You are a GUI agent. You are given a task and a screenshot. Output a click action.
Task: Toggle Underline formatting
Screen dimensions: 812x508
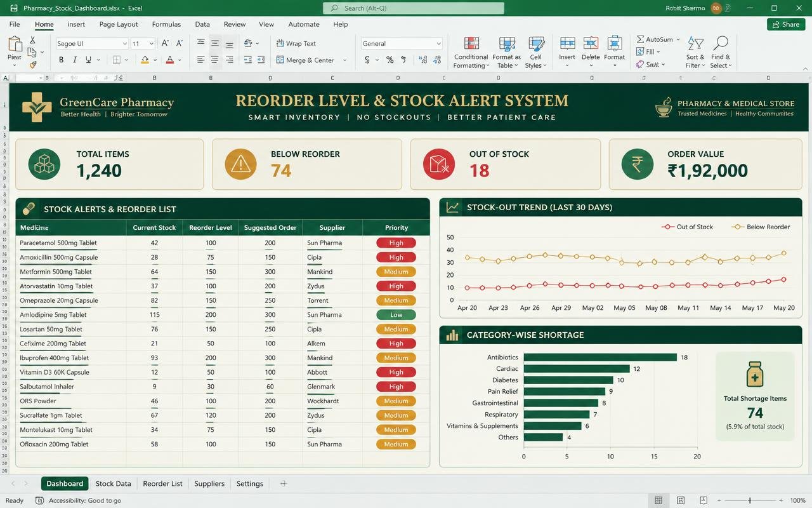point(88,60)
